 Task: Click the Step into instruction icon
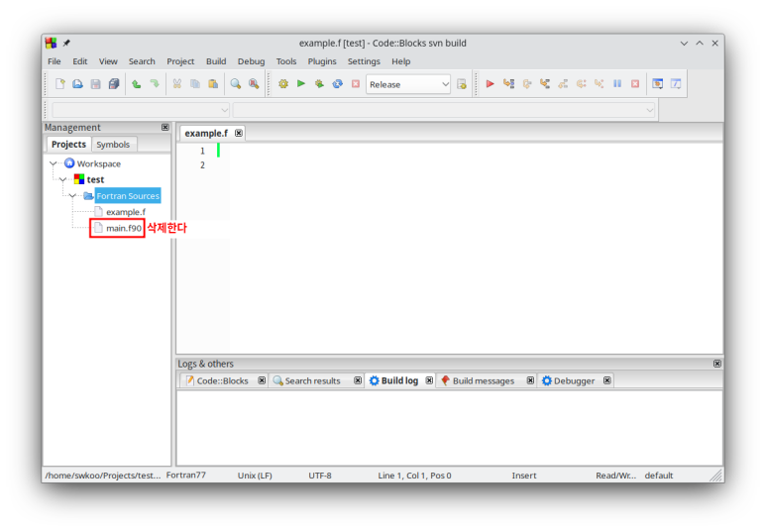599,84
